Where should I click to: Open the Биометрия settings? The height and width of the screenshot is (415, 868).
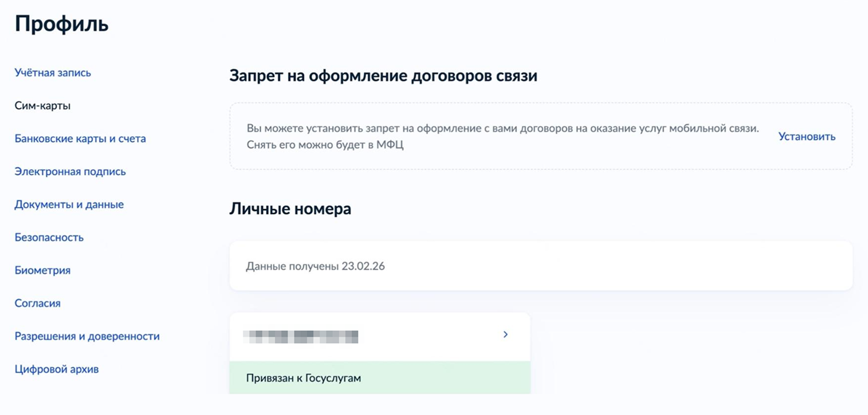43,270
